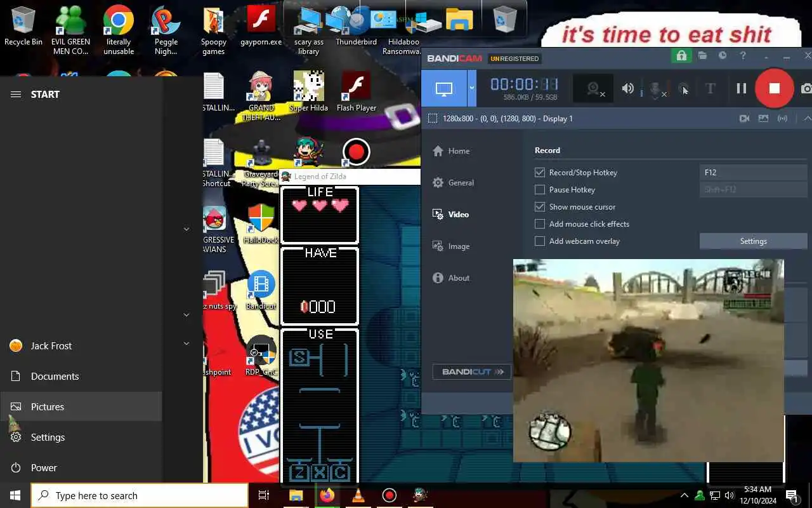
Task: Select the Spoopy games folder icon
Action: point(214,30)
